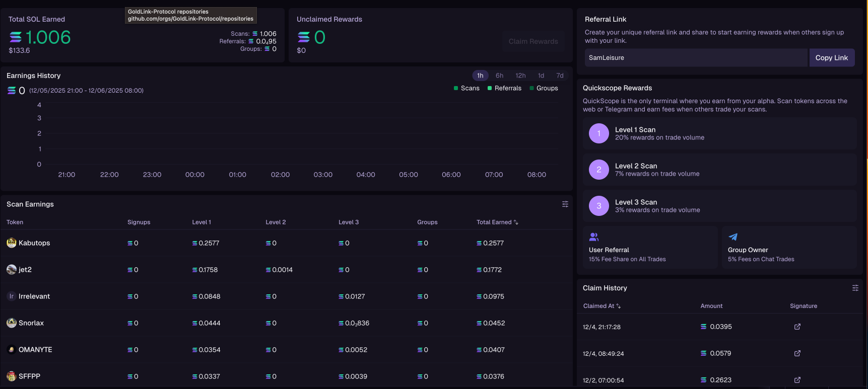Switch to the 7d time range tab
The height and width of the screenshot is (389, 868).
point(560,75)
